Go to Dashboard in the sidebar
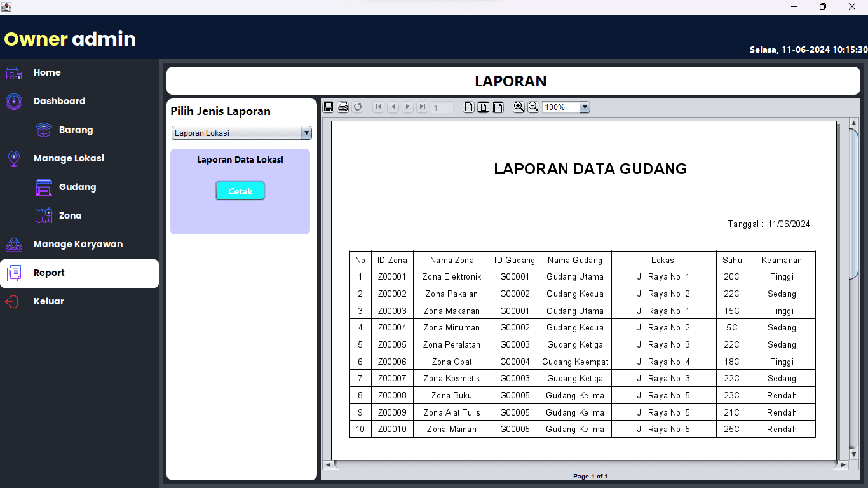 pyautogui.click(x=59, y=101)
